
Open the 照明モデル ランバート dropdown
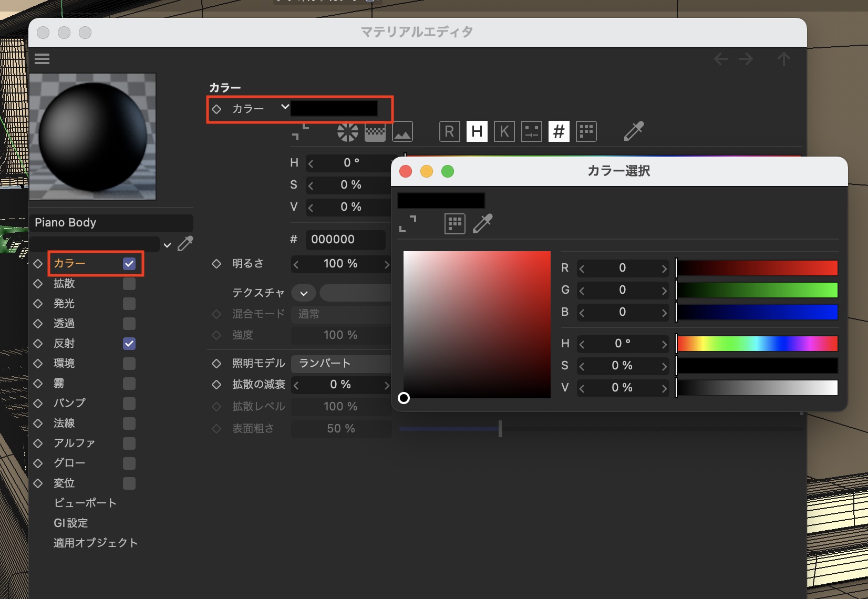pyautogui.click(x=342, y=364)
